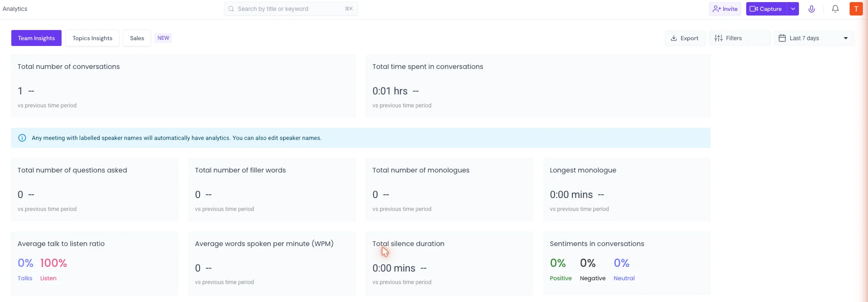Image resolution: width=868 pixels, height=302 pixels.
Task: Open the Filters button
Action: tap(740, 38)
